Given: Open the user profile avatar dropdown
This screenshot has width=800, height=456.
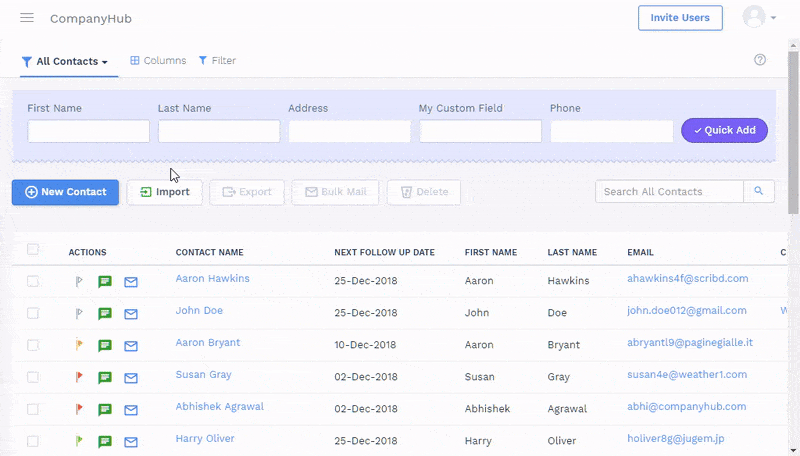Looking at the screenshot, I should (x=759, y=18).
